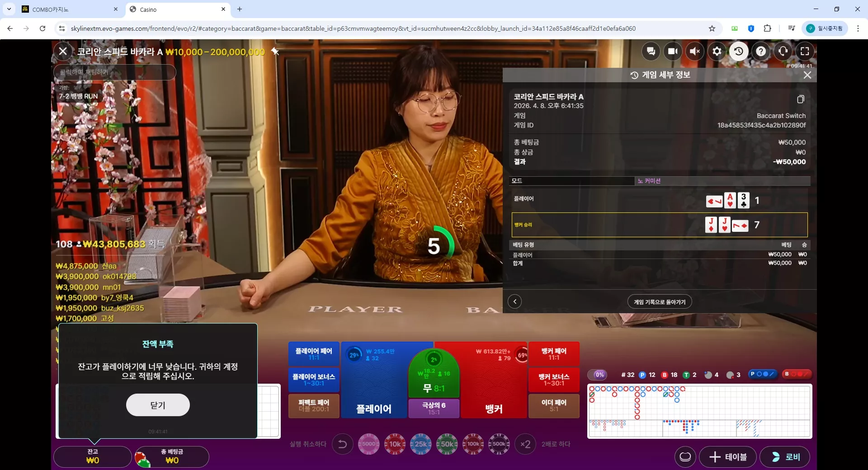868x470 pixels.
Task: Bet on 뱅커 페어 11:1
Action: (x=554, y=354)
